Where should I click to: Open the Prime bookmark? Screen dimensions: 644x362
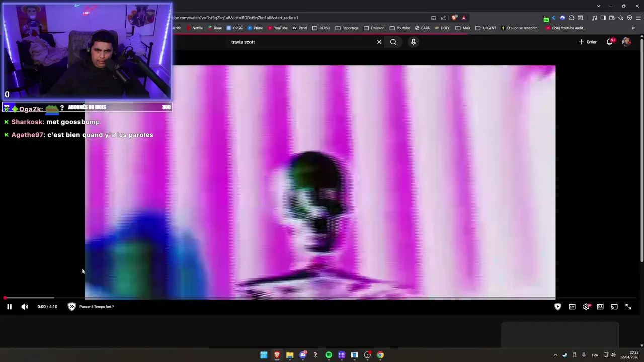(x=255, y=28)
